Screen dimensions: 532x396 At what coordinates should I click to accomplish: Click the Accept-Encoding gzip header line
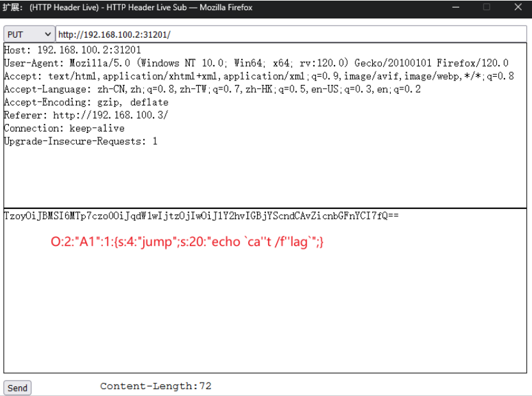point(86,102)
